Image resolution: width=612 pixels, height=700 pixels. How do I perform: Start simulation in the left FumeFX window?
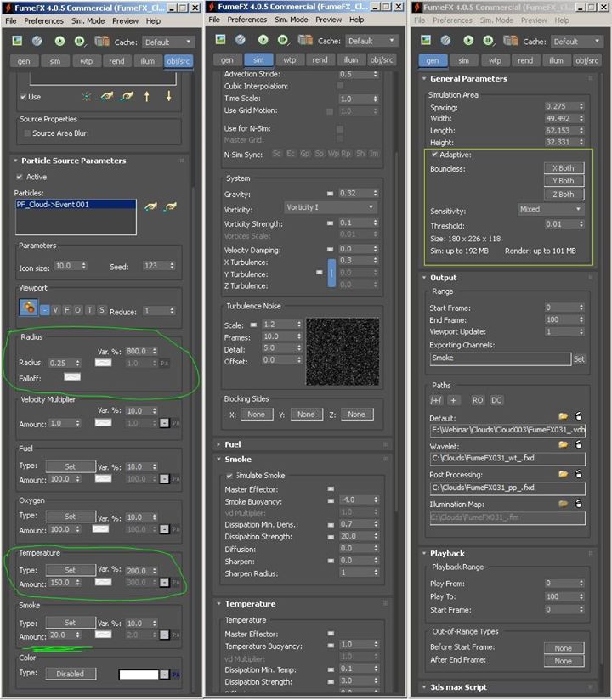59,42
